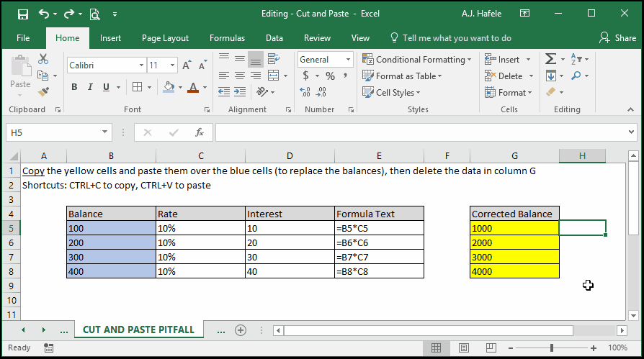Click the Increase Font Size icon
Viewport: 644px width, 359px height.
click(x=187, y=65)
